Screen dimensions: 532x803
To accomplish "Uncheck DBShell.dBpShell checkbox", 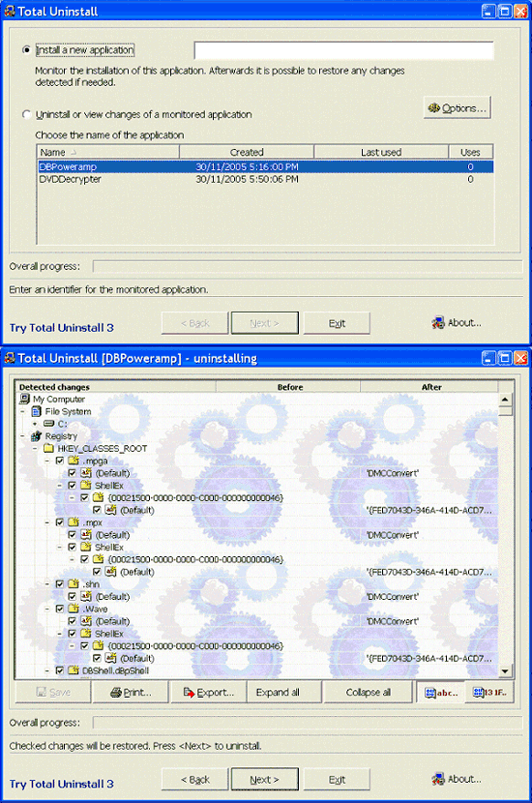I will pos(60,670).
